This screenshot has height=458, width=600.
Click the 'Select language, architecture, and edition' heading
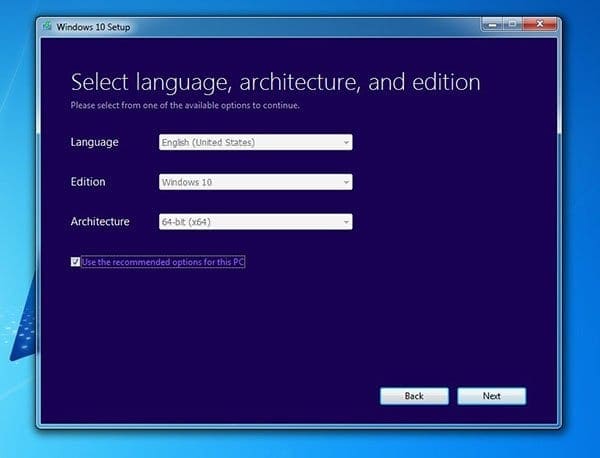pyautogui.click(x=276, y=82)
